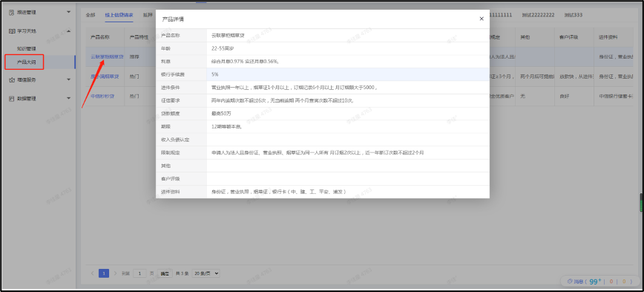Click the 学习天地 book icon
Image resolution: width=644 pixels, height=292 pixels.
pyautogui.click(x=12, y=31)
